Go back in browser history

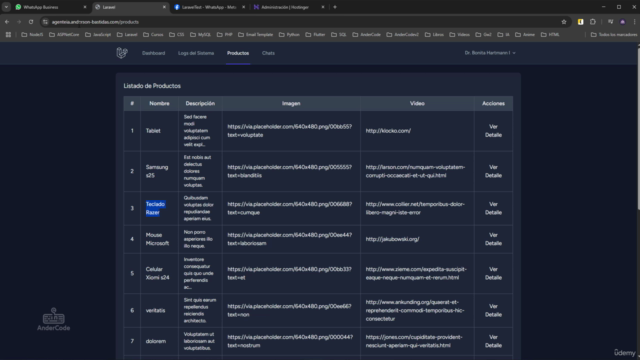[7, 22]
